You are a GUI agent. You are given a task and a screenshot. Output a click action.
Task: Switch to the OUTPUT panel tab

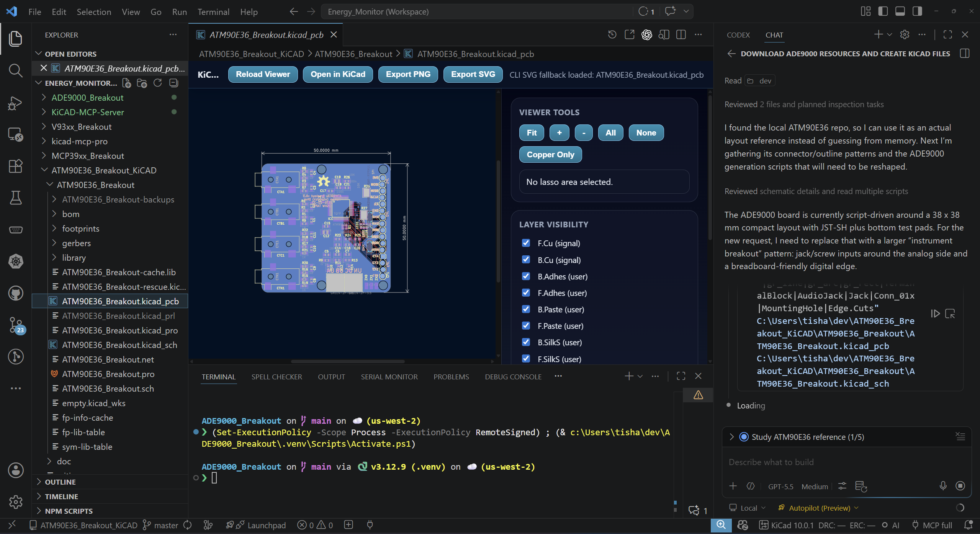click(331, 377)
